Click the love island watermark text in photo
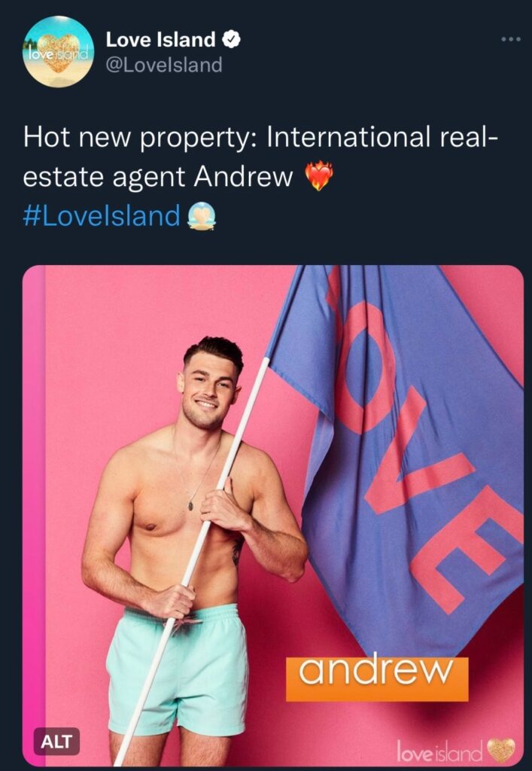Viewport: 532px width, 771px height. coord(439,751)
